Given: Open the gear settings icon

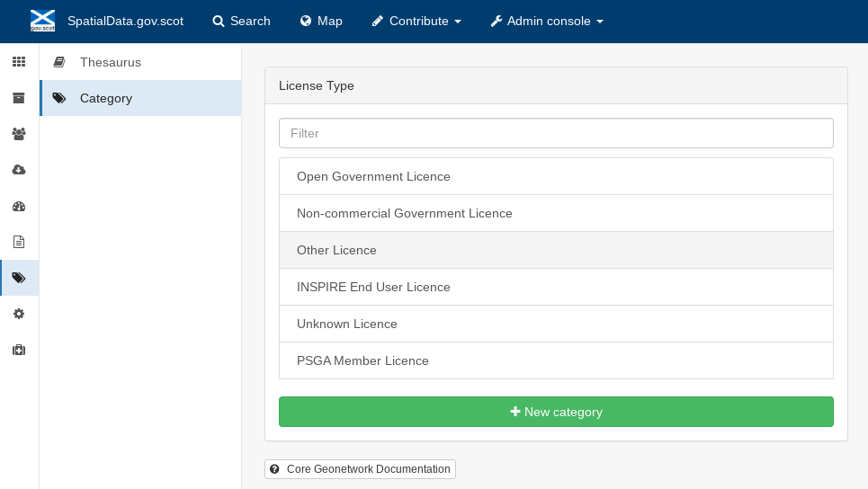Looking at the screenshot, I should [x=19, y=314].
